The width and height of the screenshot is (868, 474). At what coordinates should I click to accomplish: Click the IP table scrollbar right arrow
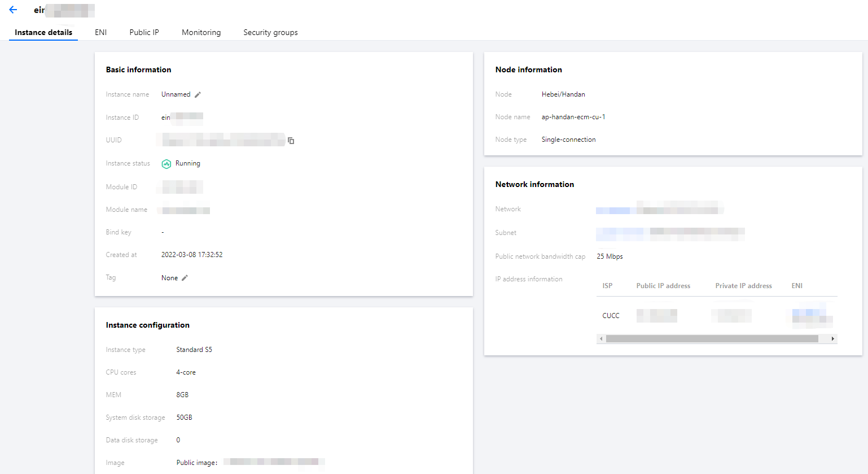[832, 339]
